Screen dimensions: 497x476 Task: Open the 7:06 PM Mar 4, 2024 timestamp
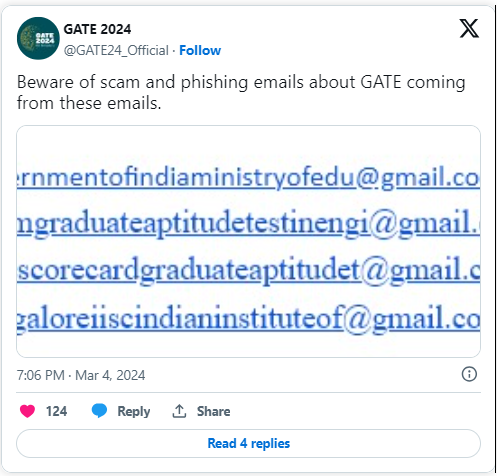pos(81,375)
